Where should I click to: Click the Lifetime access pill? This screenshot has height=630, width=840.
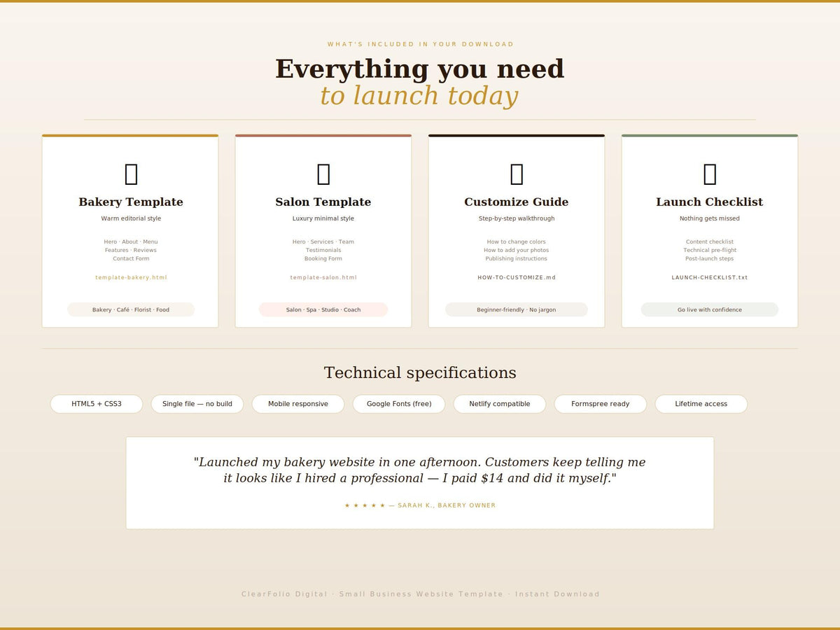(701, 404)
